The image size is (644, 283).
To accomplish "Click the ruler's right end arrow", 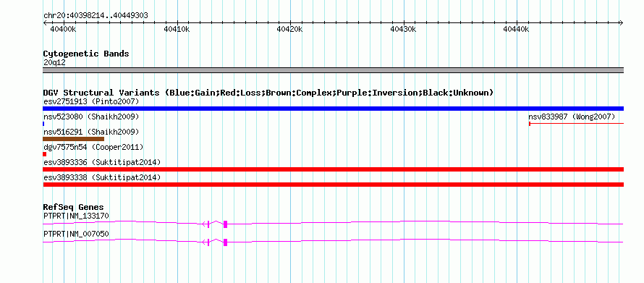I will (621, 23).
